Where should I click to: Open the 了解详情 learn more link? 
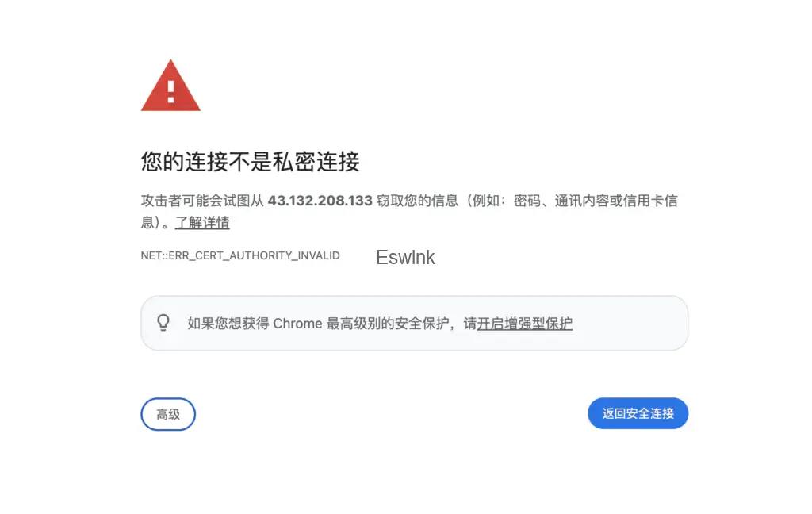click(x=202, y=223)
